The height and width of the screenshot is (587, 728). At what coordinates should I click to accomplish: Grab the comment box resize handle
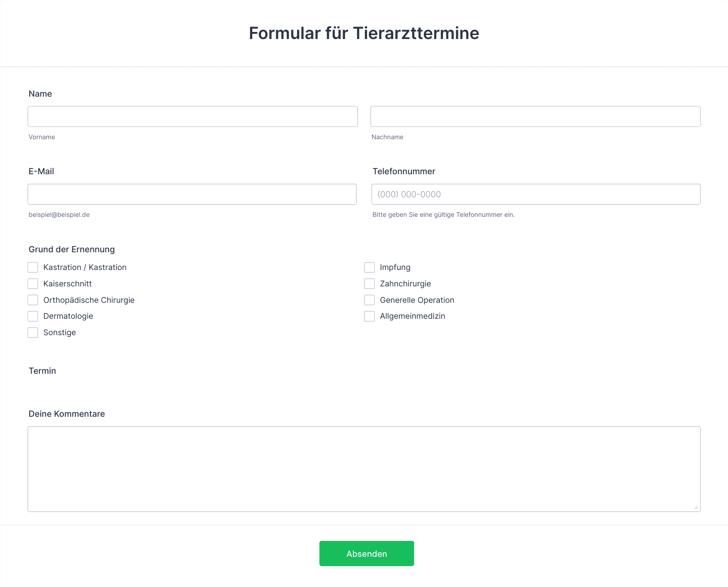pos(696,507)
